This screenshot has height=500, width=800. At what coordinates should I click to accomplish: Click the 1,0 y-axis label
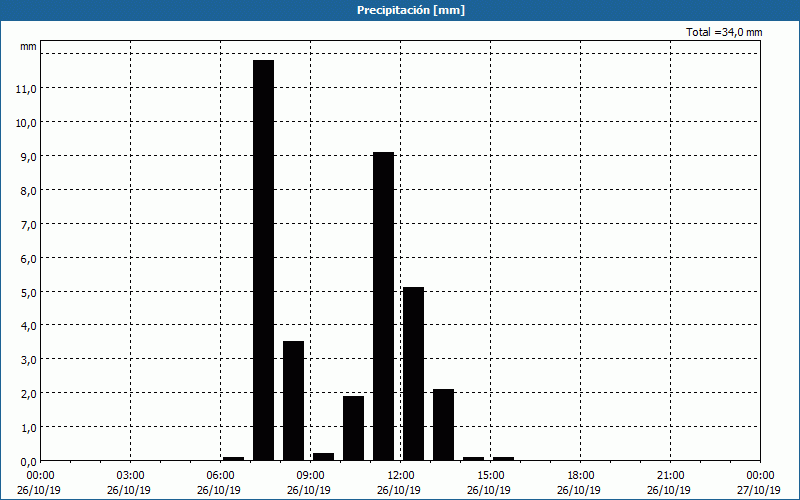click(28, 428)
